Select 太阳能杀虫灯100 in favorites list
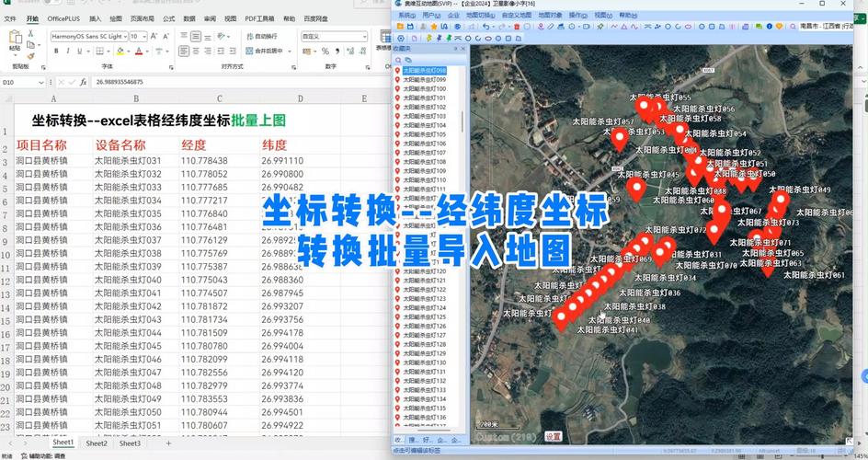This screenshot has height=460, width=868. 425,88
